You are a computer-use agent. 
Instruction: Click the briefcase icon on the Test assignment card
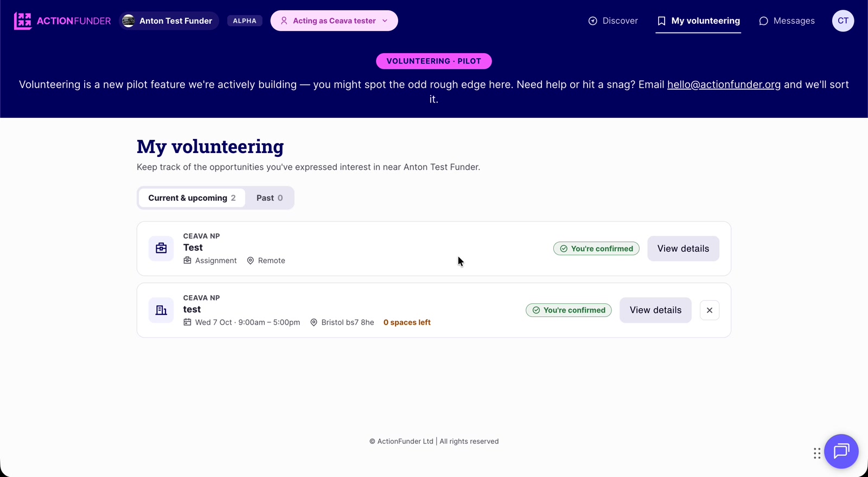161,248
